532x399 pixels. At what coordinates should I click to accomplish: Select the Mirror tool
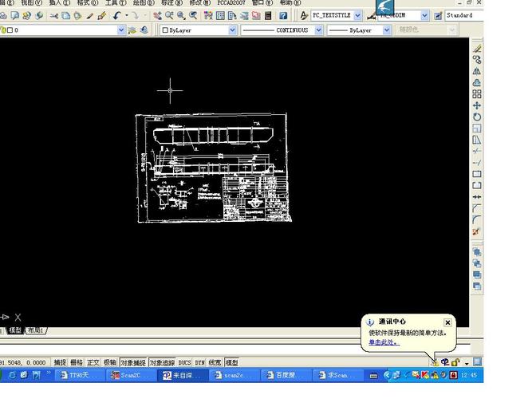477,71
